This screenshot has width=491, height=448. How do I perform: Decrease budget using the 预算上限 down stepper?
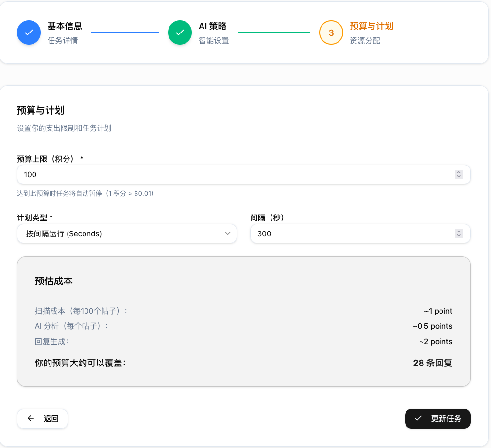tap(459, 177)
